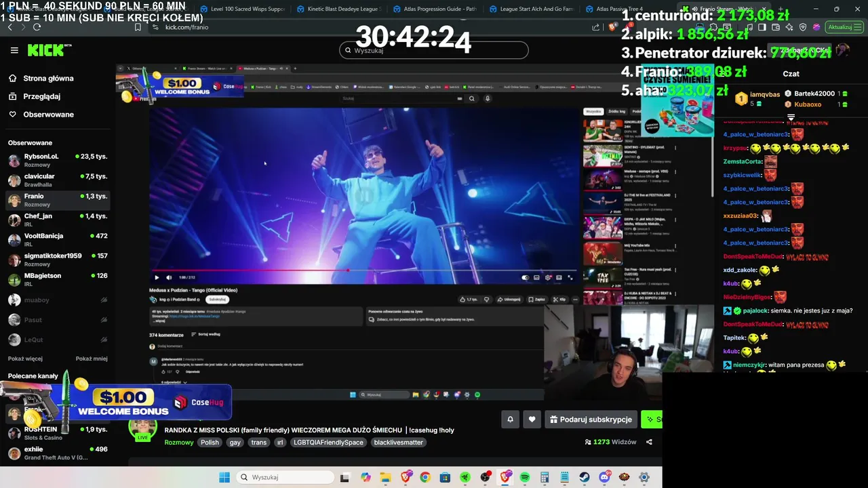Collapse followed channels with Pokaż mniej
The height and width of the screenshot is (488, 868).
(92, 359)
